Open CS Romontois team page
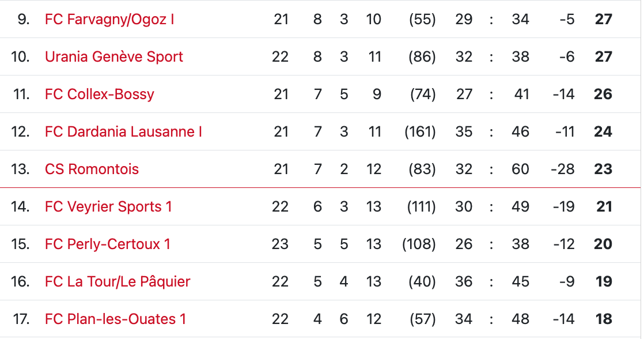 (x=92, y=169)
